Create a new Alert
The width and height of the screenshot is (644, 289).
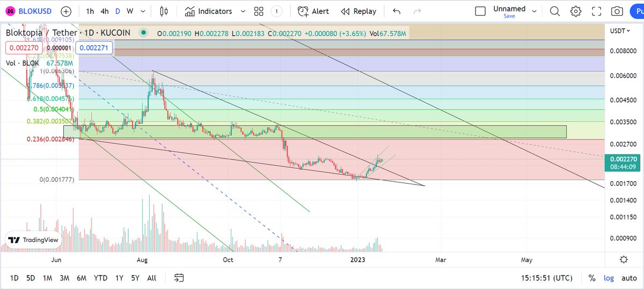313,11
